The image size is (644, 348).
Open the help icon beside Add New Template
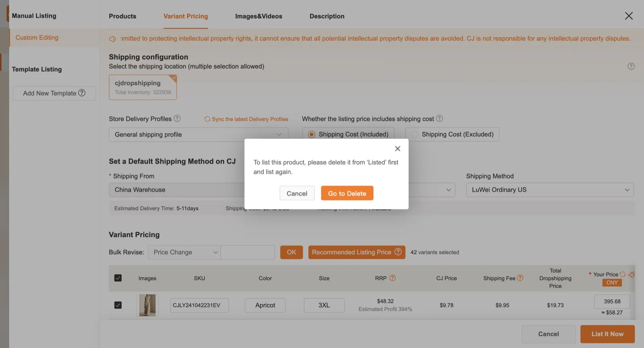(x=82, y=93)
